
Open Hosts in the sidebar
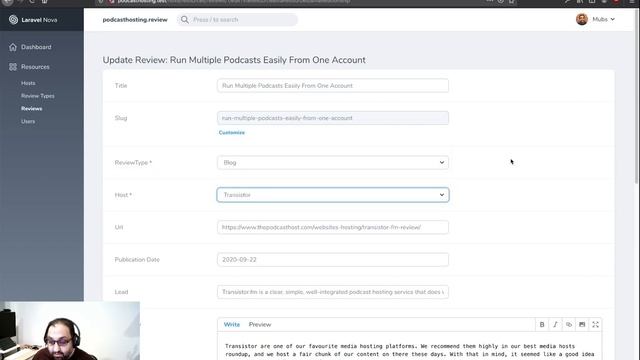28,83
